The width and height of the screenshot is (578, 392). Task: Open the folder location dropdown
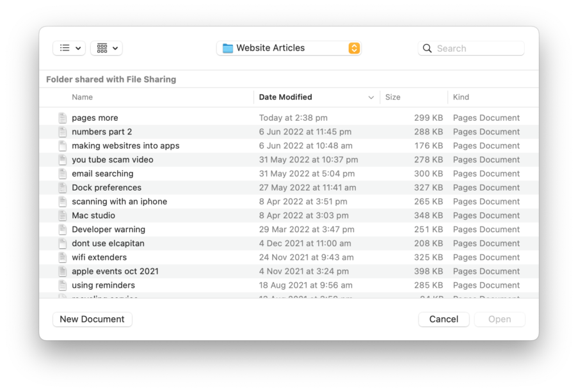point(353,48)
